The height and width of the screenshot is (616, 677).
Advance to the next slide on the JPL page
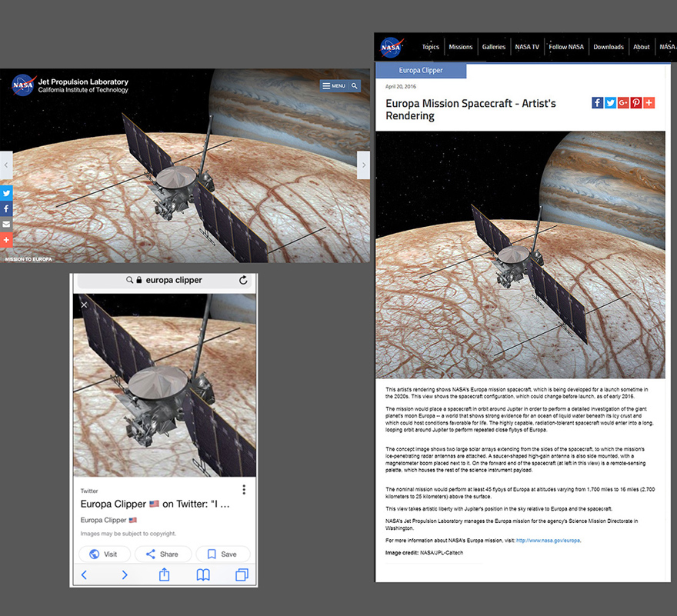coord(364,165)
